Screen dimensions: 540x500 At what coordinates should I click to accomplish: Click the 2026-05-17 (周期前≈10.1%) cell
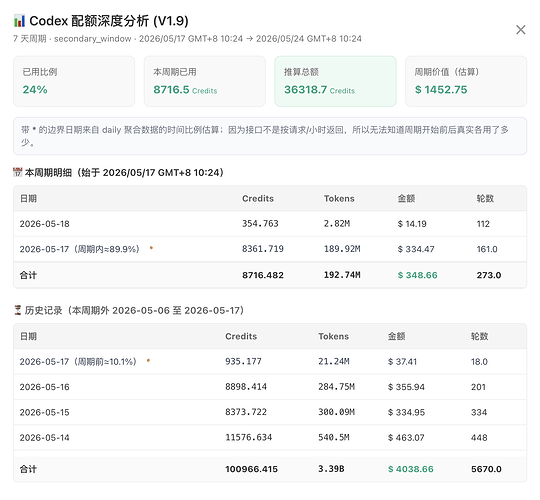(78, 362)
